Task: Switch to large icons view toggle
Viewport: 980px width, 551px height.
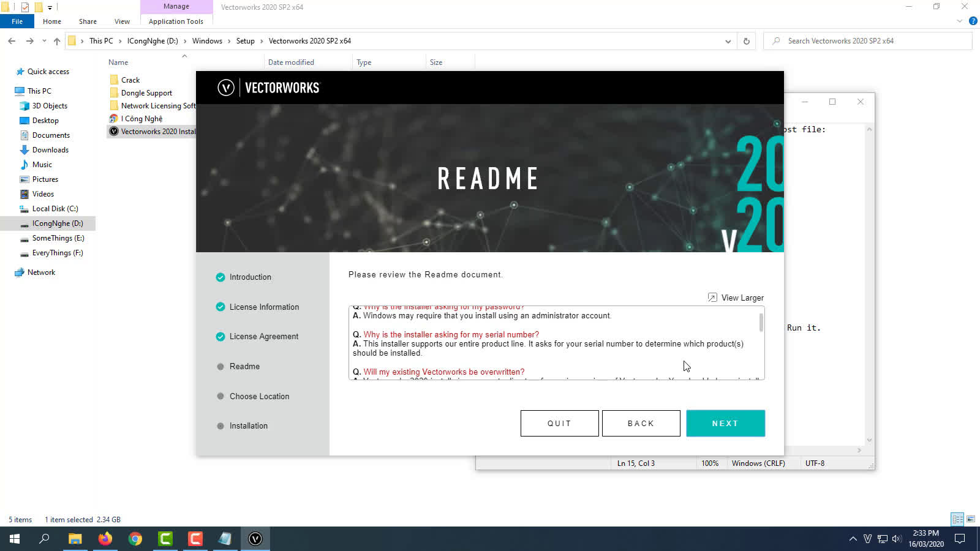Action: coord(971,519)
